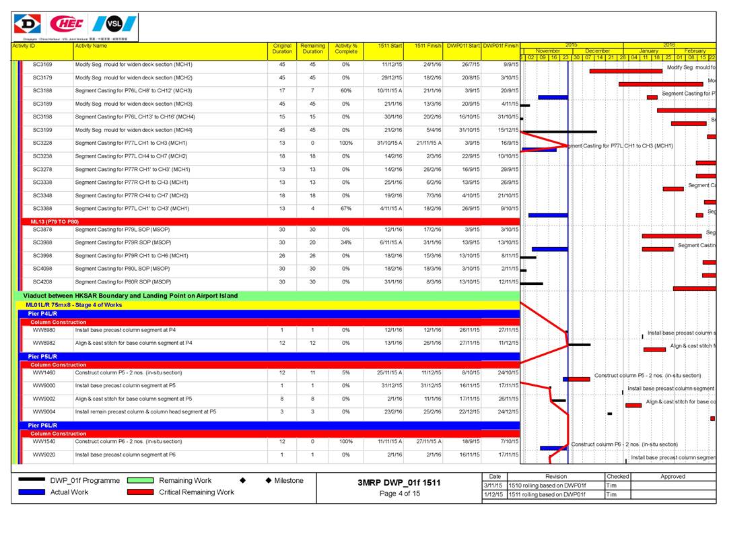Select the December month in the timescale
The width and height of the screenshot is (756, 534).
(597, 51)
